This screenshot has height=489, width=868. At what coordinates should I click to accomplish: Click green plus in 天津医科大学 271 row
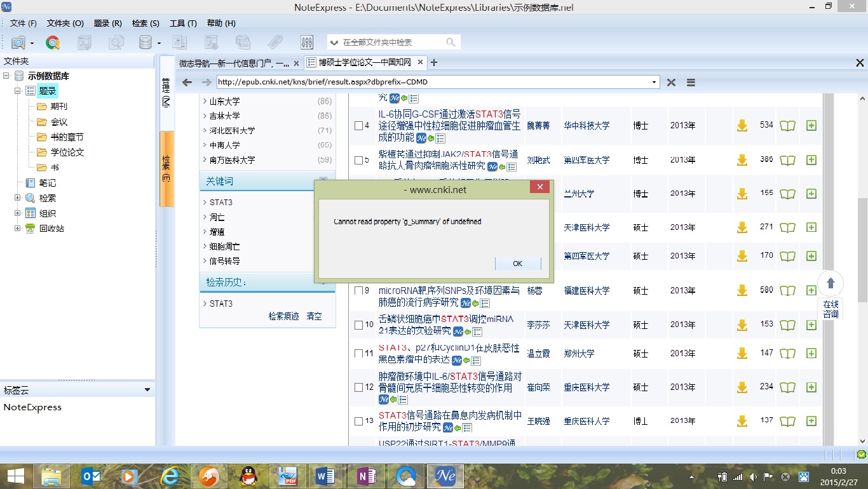click(x=811, y=227)
